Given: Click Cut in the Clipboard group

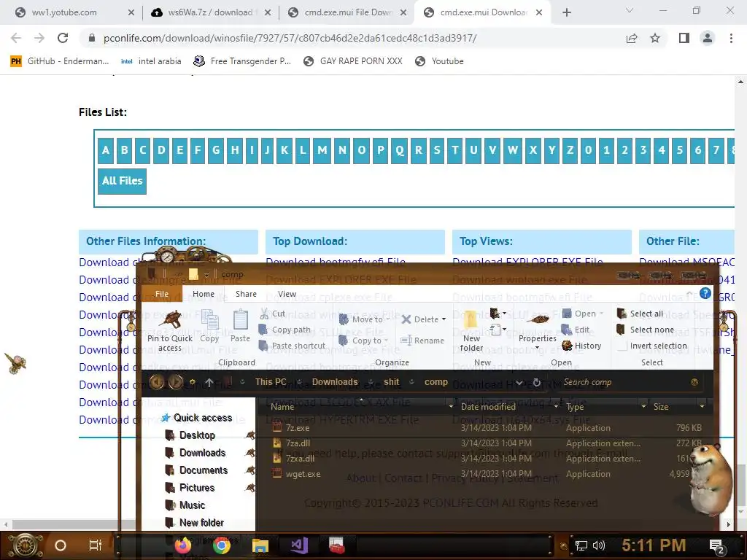Looking at the screenshot, I should 273,314.
